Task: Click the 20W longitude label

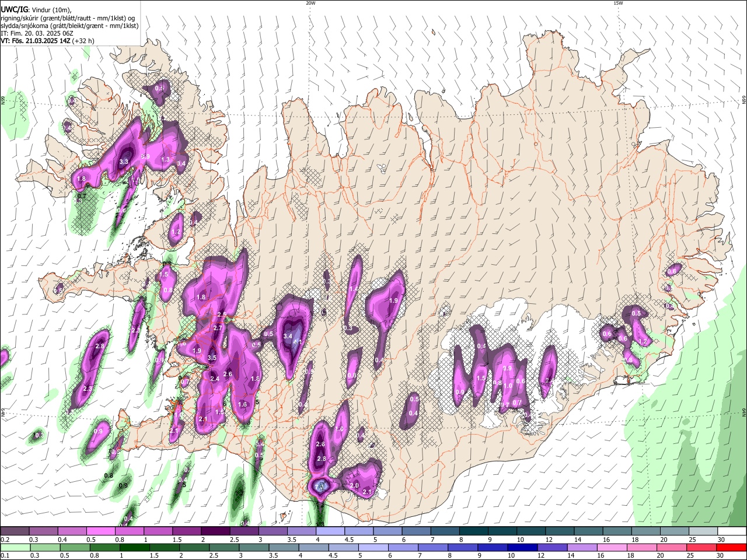Action: point(310,3)
